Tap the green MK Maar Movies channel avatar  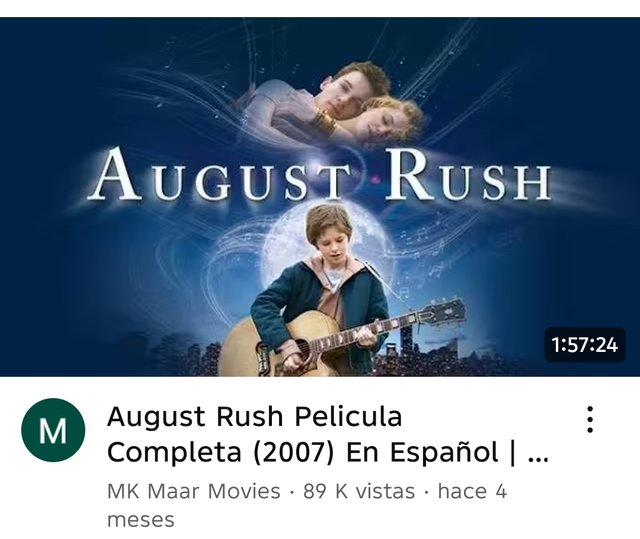coord(53,430)
